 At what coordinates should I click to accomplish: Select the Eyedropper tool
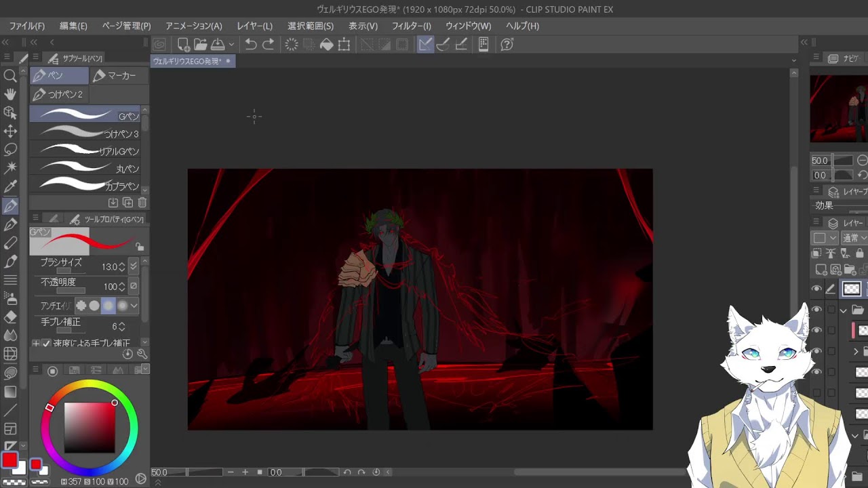click(10, 186)
